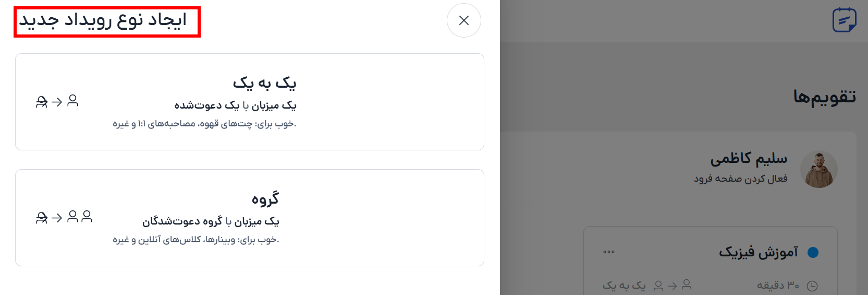Viewport: 868px width, 295px height.
Task: Click the host-to-multiple-invitees icon in group card
Action: coord(64,217)
